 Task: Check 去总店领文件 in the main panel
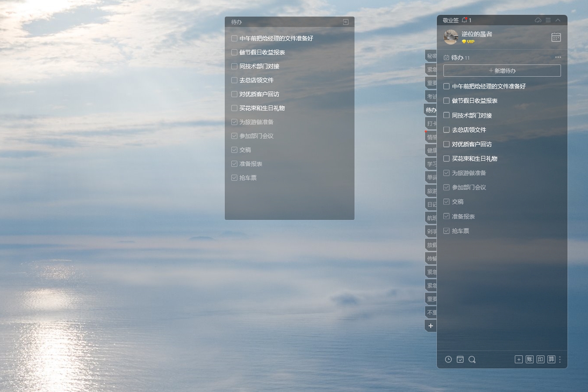(x=446, y=130)
